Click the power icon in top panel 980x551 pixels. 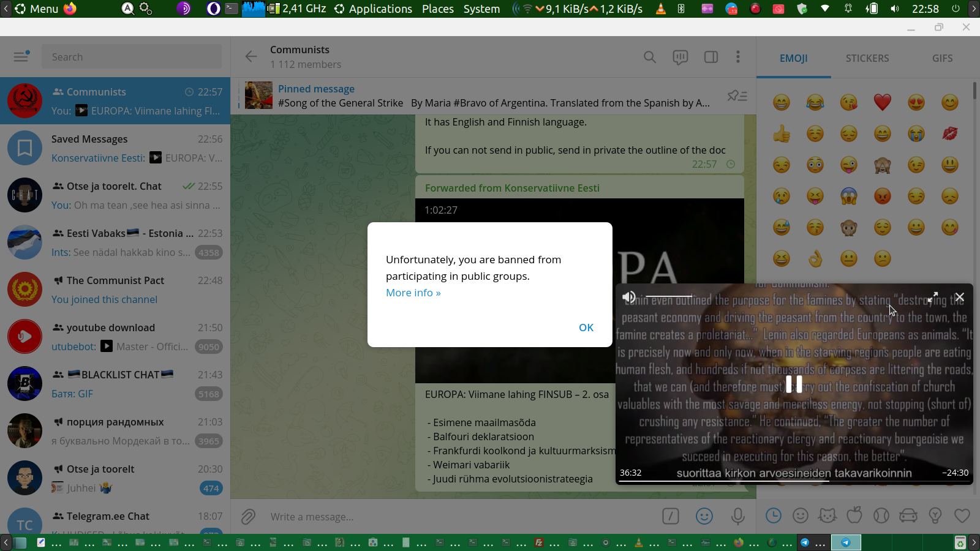coord(956,9)
